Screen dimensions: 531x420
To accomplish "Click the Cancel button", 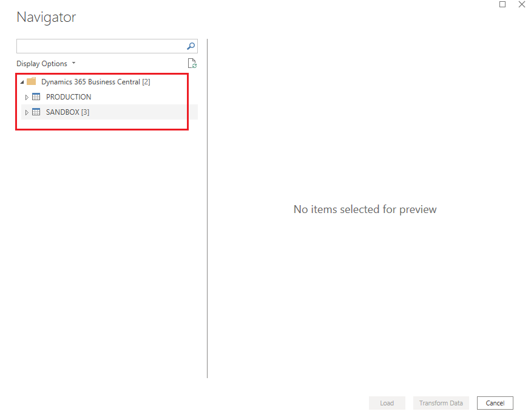I will click(x=495, y=403).
